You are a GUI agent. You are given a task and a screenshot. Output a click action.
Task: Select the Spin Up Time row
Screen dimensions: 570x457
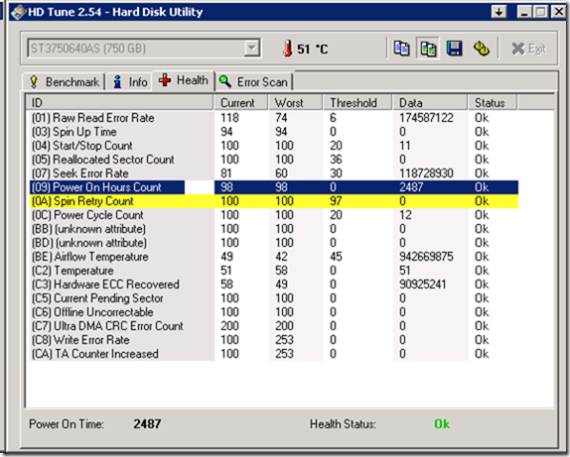tap(274, 132)
